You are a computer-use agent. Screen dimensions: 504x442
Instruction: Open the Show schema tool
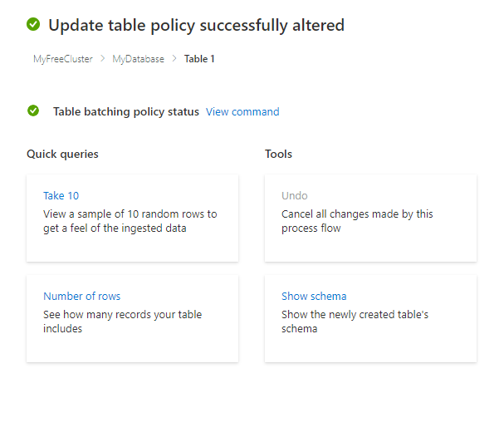pyautogui.click(x=314, y=297)
